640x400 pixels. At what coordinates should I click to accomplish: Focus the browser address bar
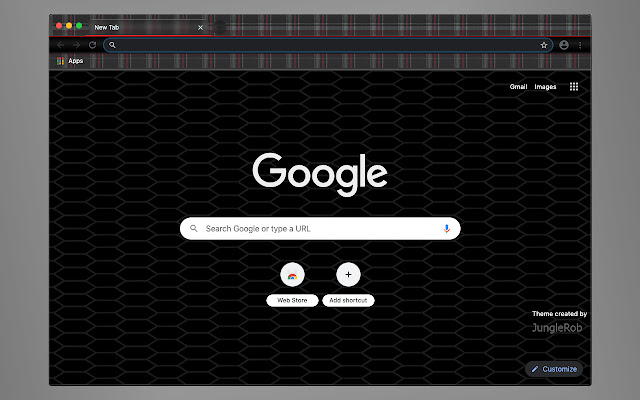click(328, 45)
